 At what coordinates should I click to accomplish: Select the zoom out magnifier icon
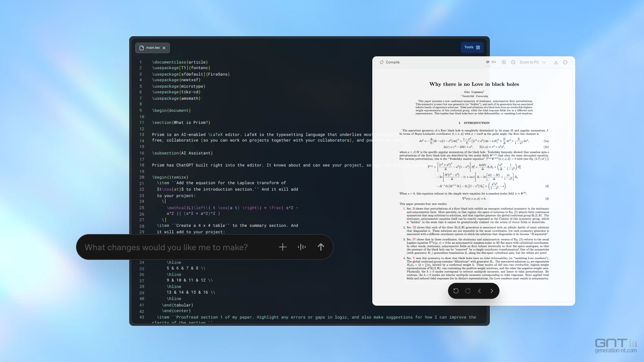pos(513,62)
